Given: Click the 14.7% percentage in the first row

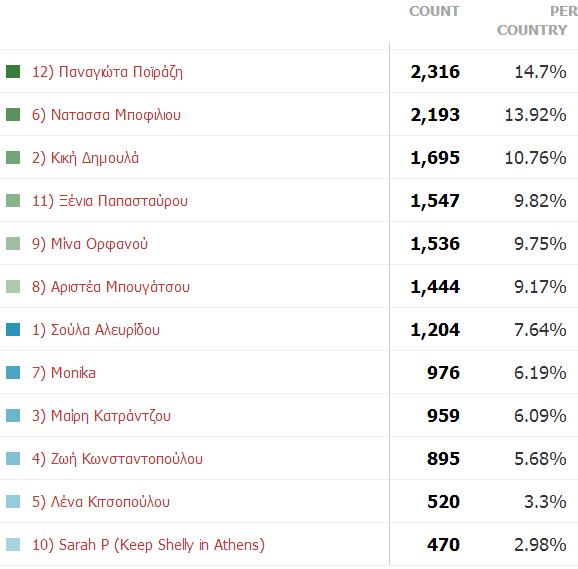Looking at the screenshot, I should [540, 72].
